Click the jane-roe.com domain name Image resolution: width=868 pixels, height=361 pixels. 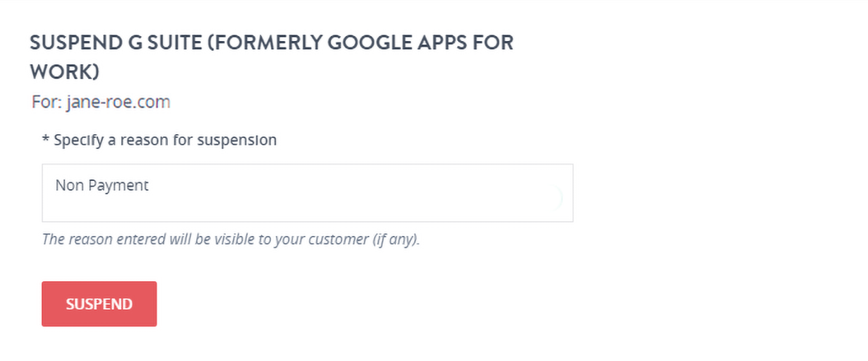click(x=118, y=102)
